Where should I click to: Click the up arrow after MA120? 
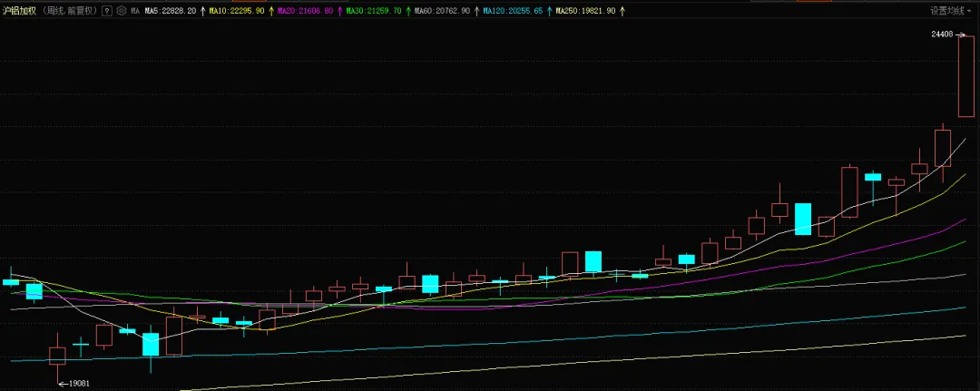pyautogui.click(x=549, y=11)
